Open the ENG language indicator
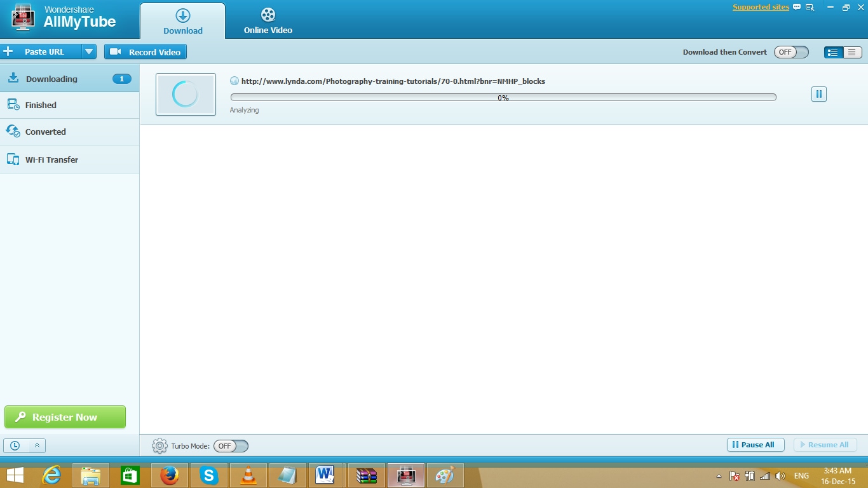The width and height of the screenshot is (868, 488). click(x=802, y=476)
